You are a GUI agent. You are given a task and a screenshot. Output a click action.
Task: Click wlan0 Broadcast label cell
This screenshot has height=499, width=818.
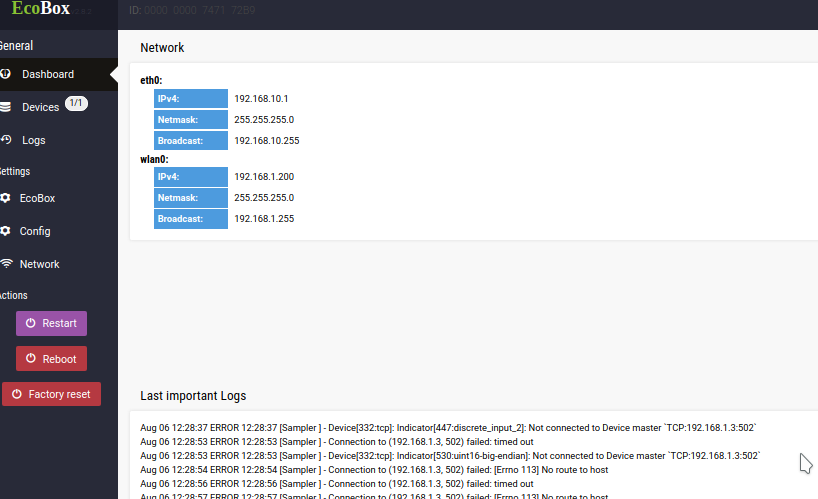191,219
